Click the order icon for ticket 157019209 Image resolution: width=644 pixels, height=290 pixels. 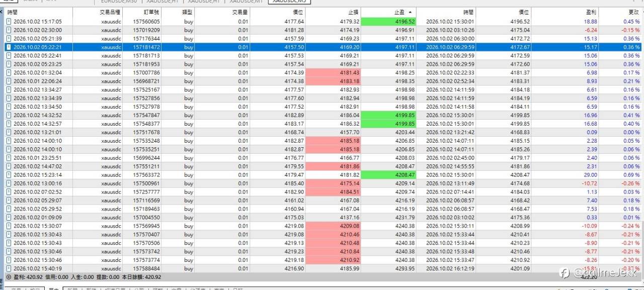[9, 30]
